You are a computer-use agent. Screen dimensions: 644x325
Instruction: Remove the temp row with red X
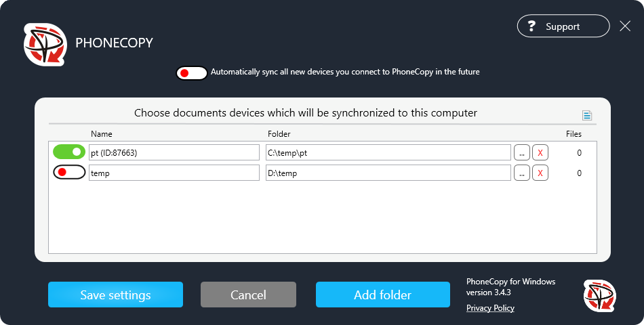[x=540, y=173]
